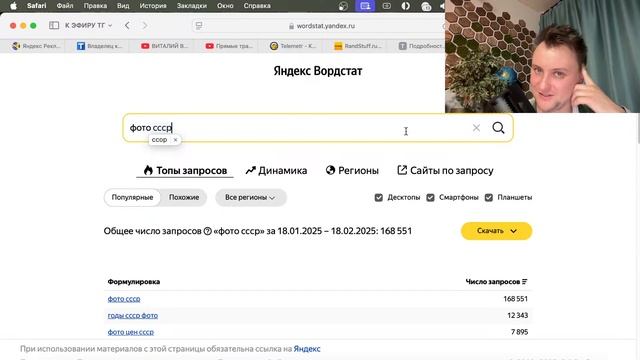640x360 pixels.
Task: Toggle Safari sidebar icon
Action: coord(54,25)
